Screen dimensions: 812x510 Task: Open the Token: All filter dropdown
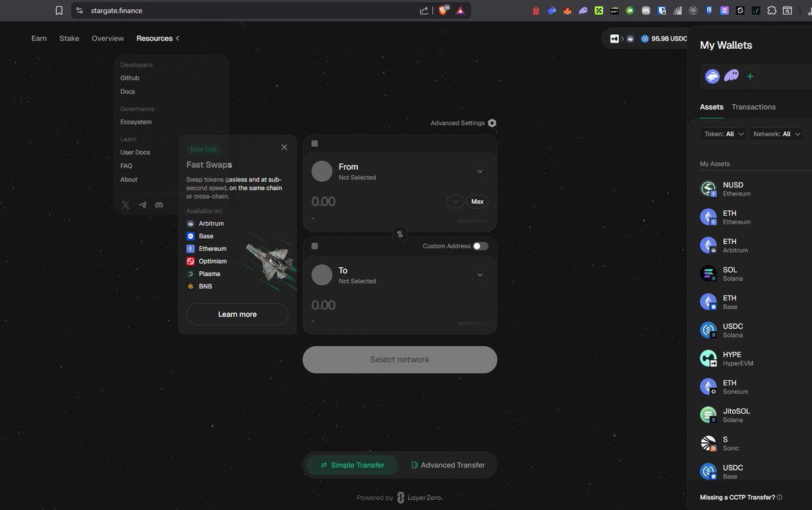click(x=723, y=134)
